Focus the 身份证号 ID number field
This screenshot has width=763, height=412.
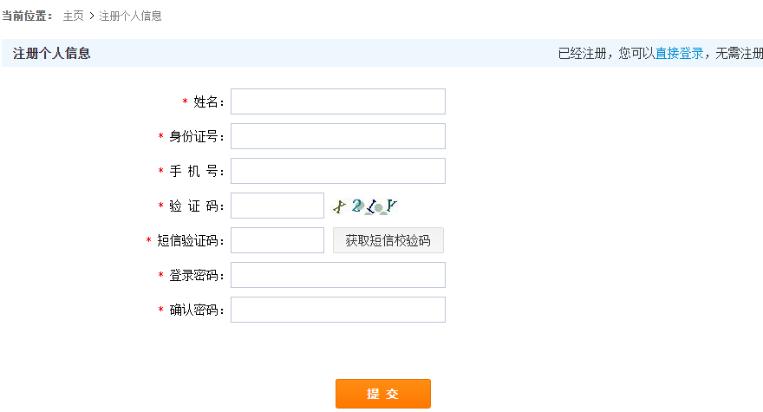(x=338, y=136)
